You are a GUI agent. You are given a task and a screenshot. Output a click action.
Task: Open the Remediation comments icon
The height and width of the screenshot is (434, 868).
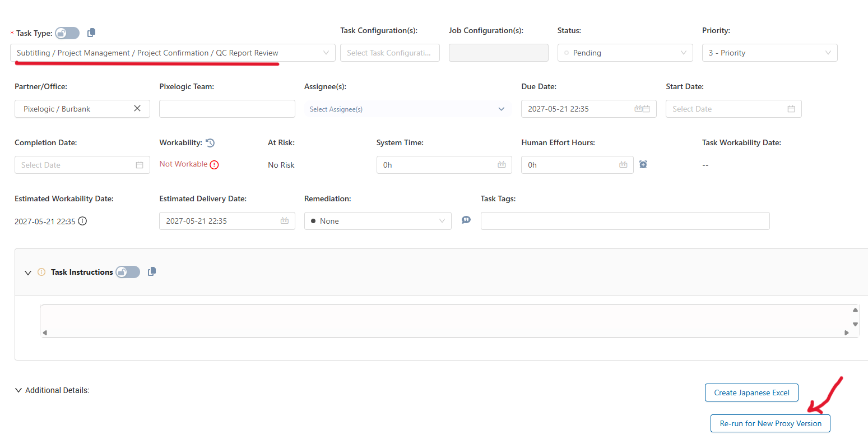[x=466, y=220]
